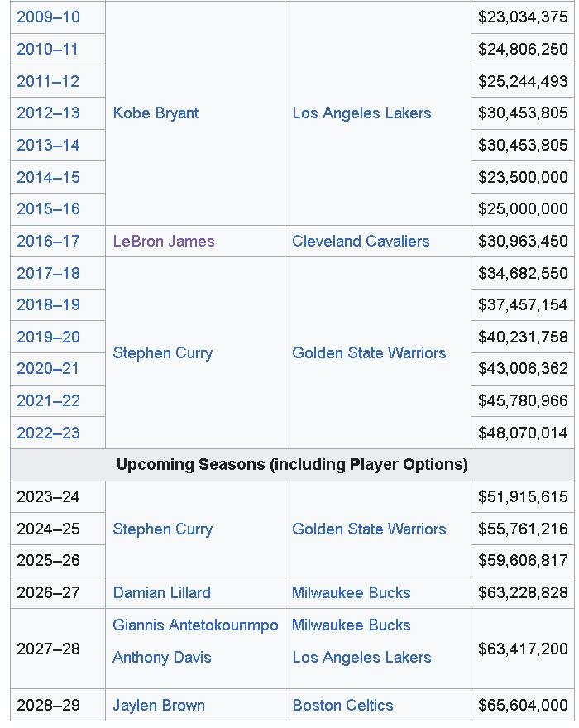Open the 2009–10 season link
Image resolution: width=579 pixels, height=728 pixels.
coord(48,17)
